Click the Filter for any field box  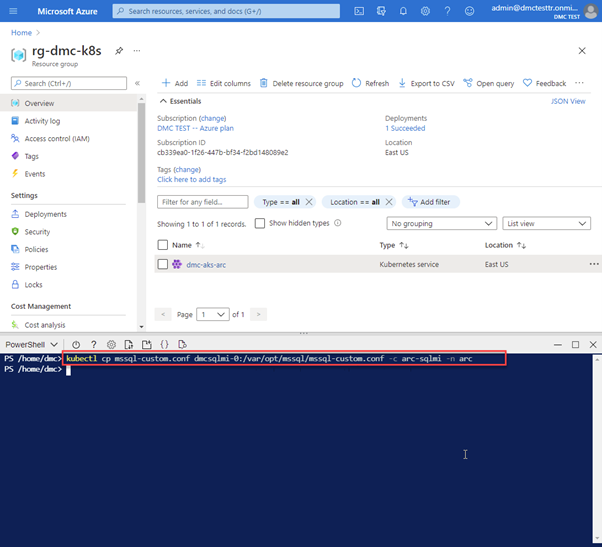pos(203,202)
